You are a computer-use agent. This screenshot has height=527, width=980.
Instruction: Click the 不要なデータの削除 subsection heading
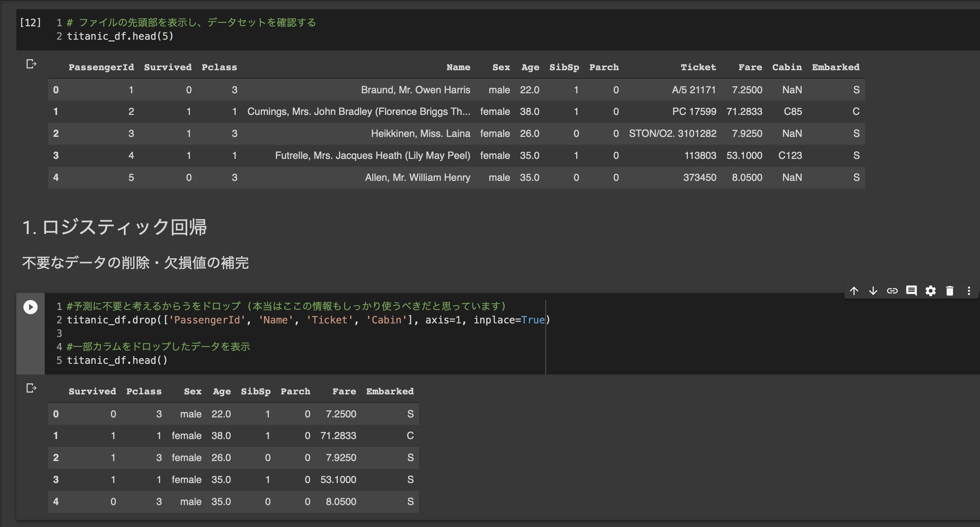[x=135, y=263]
